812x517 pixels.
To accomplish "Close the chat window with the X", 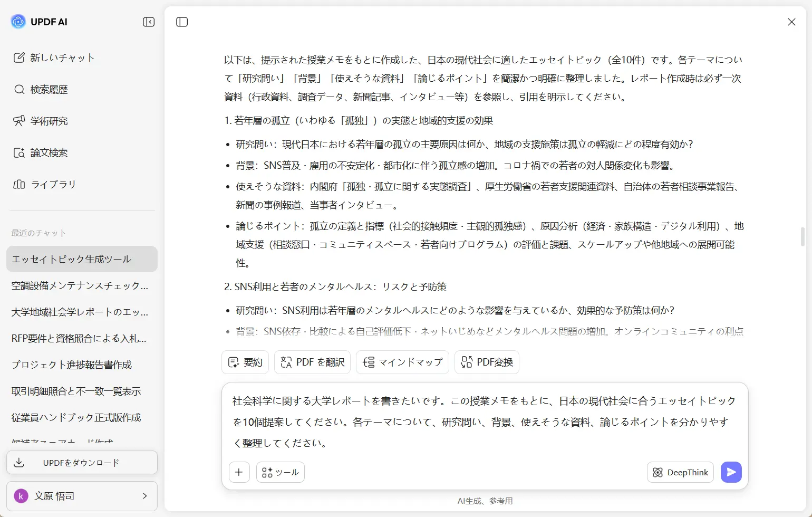I will (791, 22).
